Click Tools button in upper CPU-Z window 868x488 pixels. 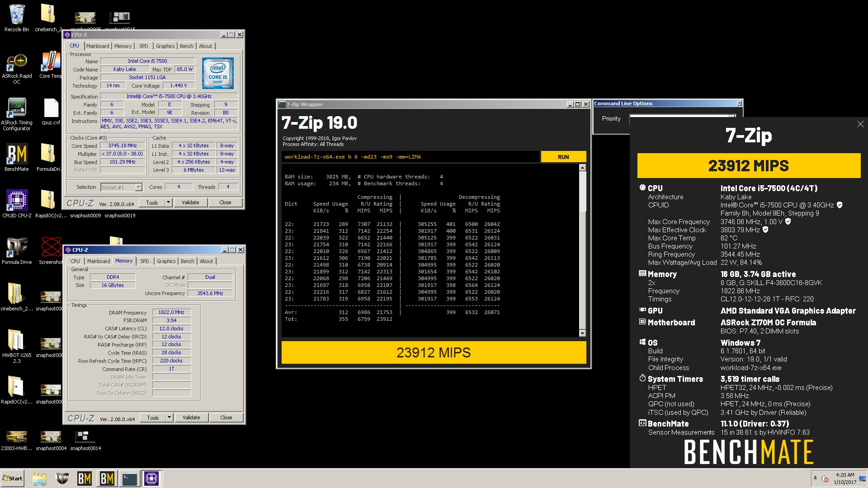152,202
